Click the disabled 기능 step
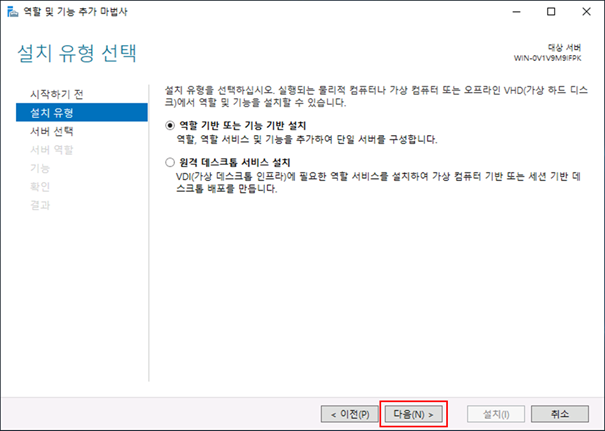This screenshot has height=431, width=605. [40, 168]
